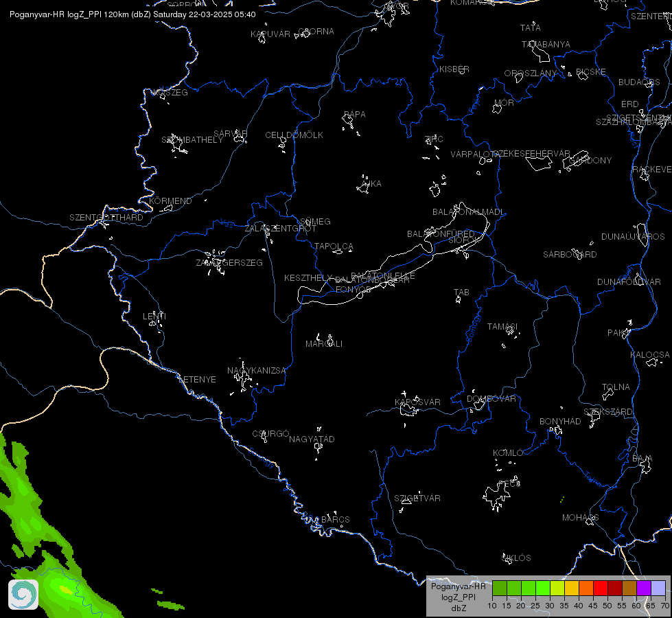Click the PÁPA town label
This screenshot has height=618, width=672.
pyautogui.click(x=355, y=115)
